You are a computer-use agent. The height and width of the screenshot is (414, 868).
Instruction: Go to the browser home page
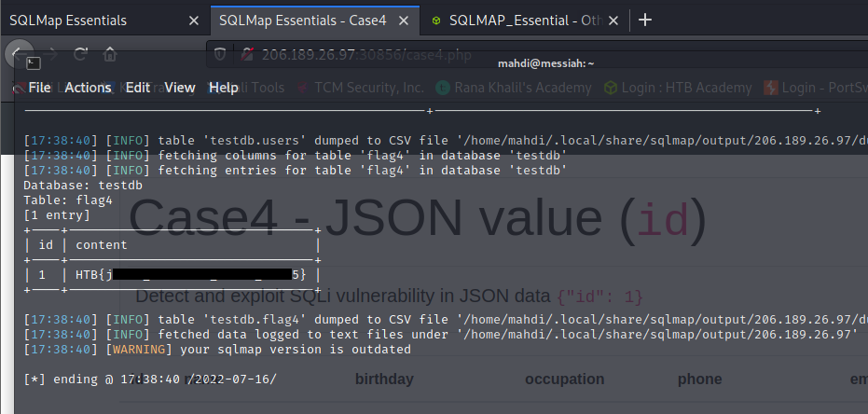(110, 54)
